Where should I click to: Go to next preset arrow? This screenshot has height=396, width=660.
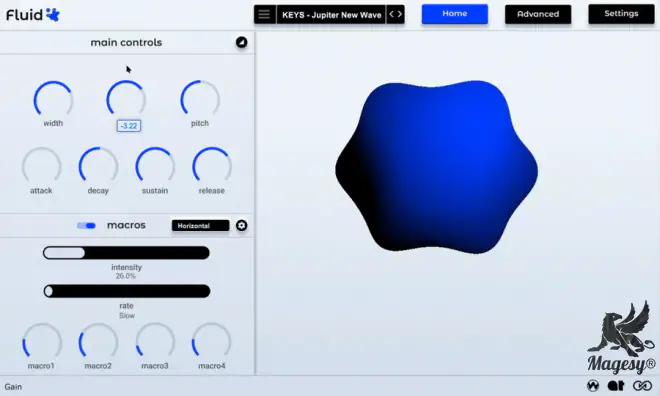click(x=399, y=14)
